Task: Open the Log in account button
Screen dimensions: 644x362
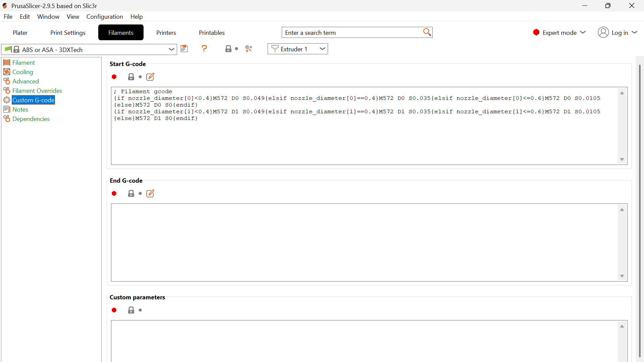Action: pos(618,33)
